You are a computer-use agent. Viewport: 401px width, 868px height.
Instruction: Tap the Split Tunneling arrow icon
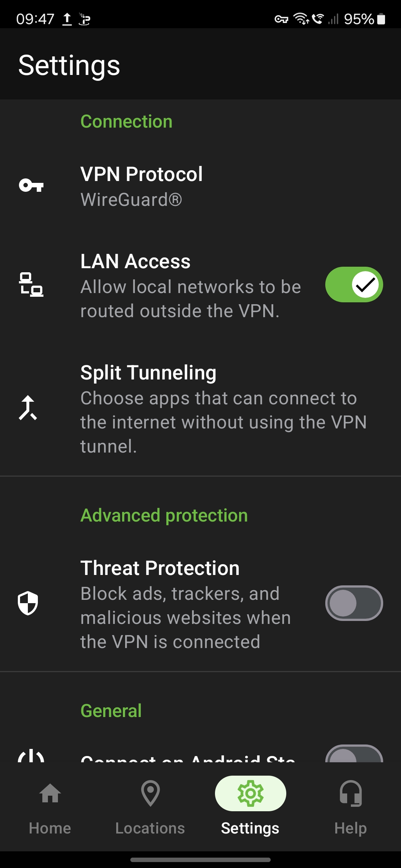(28, 408)
